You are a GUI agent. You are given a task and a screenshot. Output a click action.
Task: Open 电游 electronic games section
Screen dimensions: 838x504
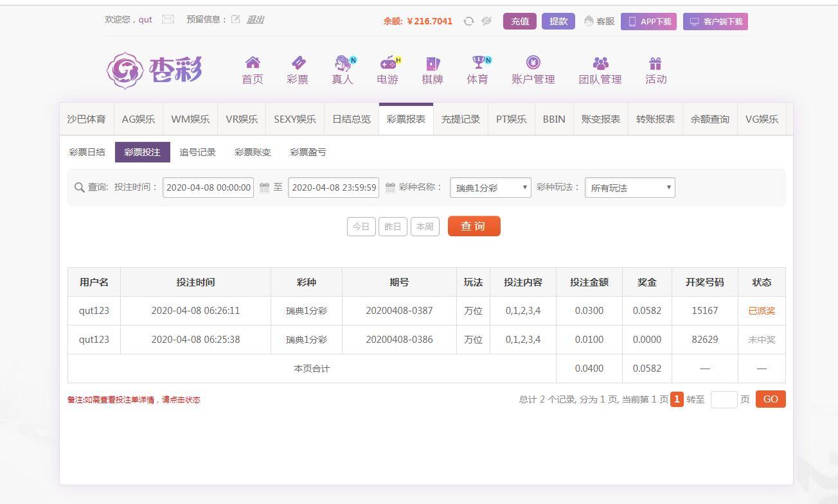click(388, 71)
